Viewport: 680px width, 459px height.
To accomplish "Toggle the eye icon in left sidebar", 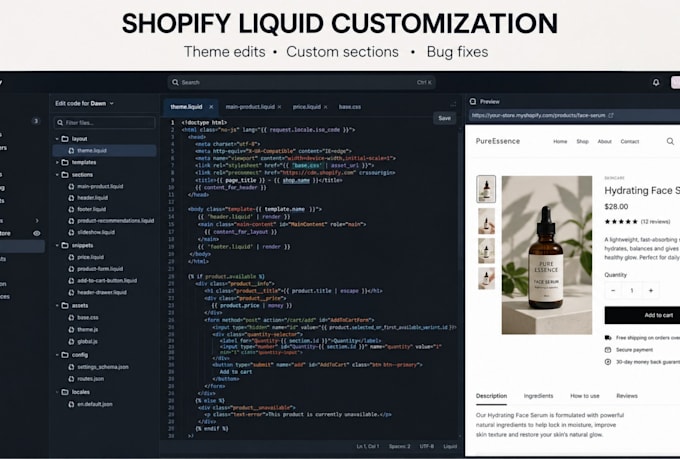I will point(37,233).
